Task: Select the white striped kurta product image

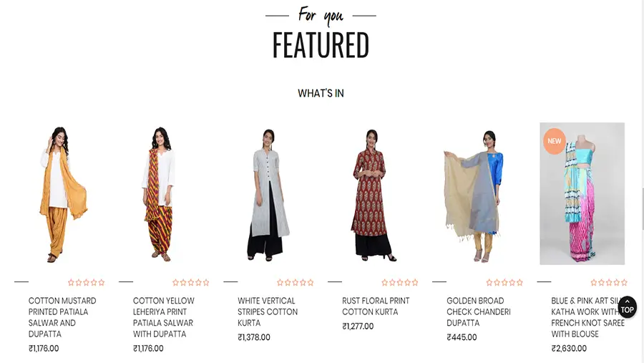Action: [x=268, y=193]
